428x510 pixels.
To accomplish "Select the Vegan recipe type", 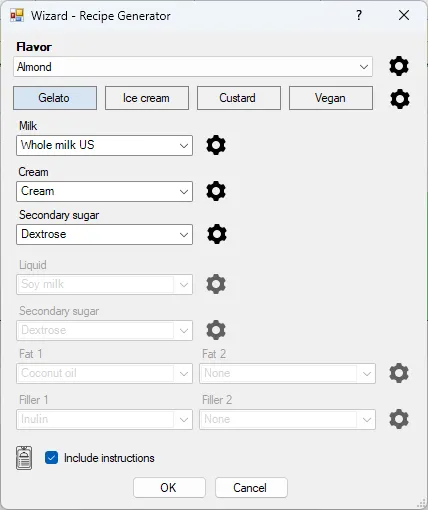I will (331, 98).
